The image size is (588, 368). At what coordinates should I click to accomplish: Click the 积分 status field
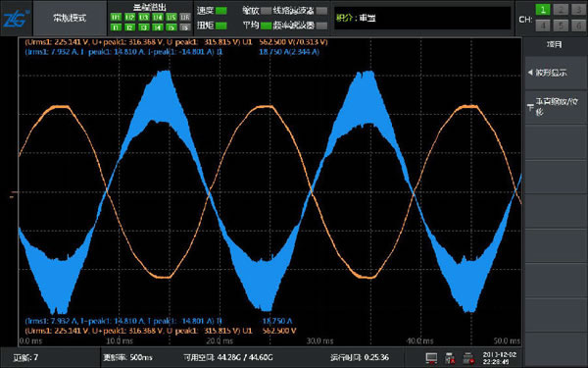click(422, 18)
